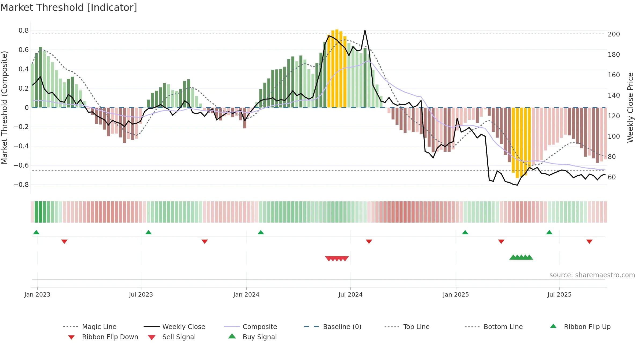
Task: Click the Weekly Close Price axis title
Action: pos(630,108)
